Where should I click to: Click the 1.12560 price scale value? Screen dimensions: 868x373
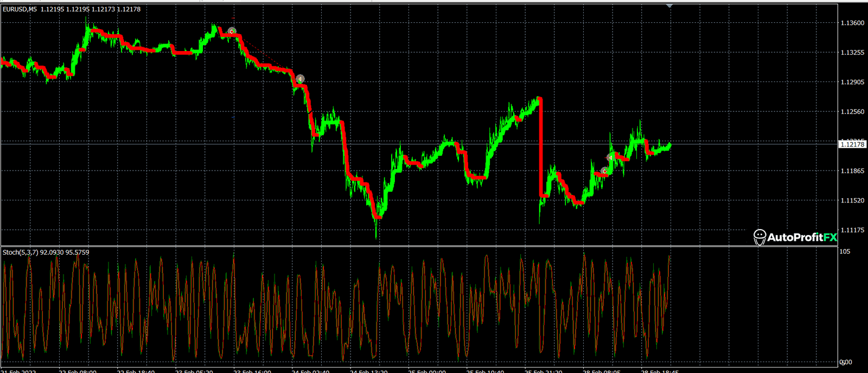(x=852, y=112)
